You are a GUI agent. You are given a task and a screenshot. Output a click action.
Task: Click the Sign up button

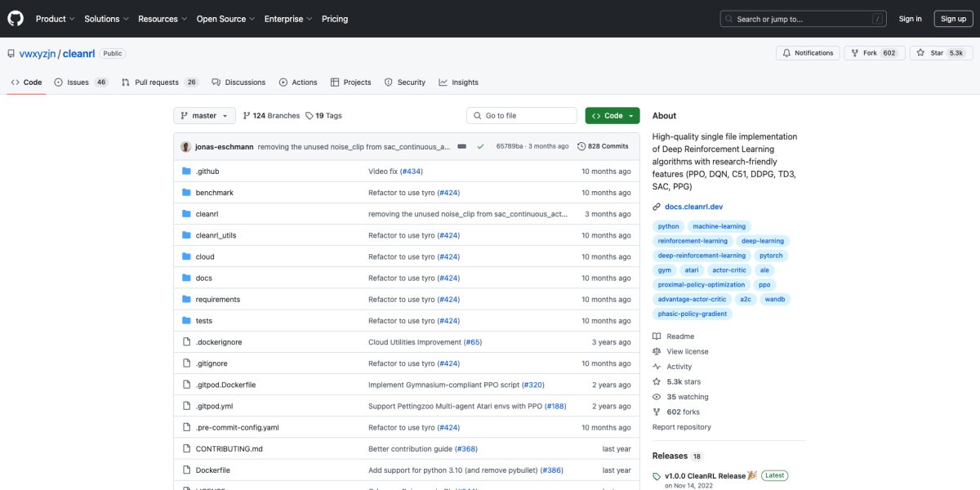point(953,19)
